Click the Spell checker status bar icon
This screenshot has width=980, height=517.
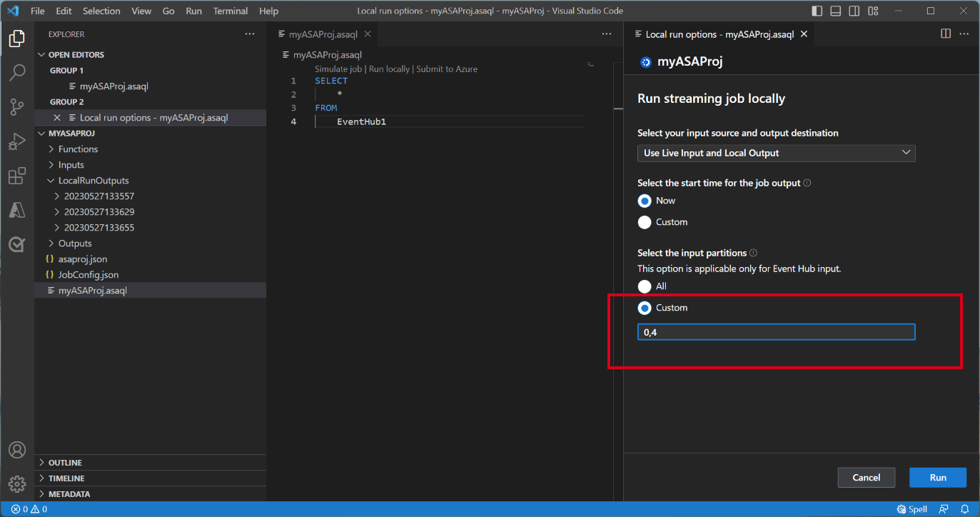911,508
